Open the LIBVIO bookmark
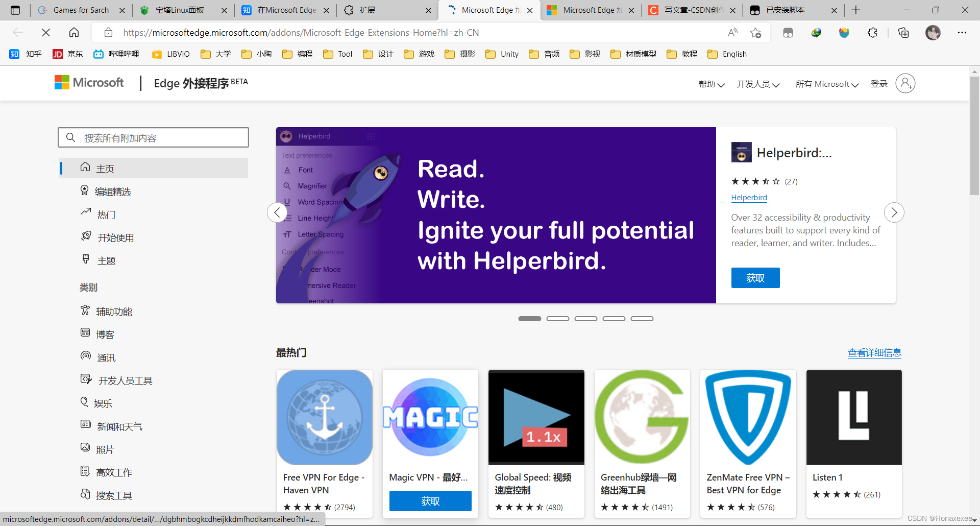This screenshot has width=980, height=526. (171, 54)
